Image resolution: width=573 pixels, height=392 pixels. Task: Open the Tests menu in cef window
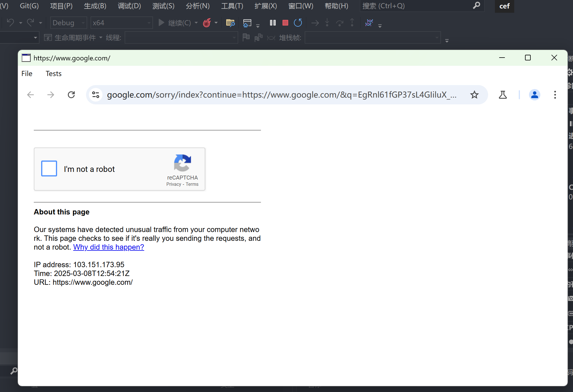(x=54, y=73)
